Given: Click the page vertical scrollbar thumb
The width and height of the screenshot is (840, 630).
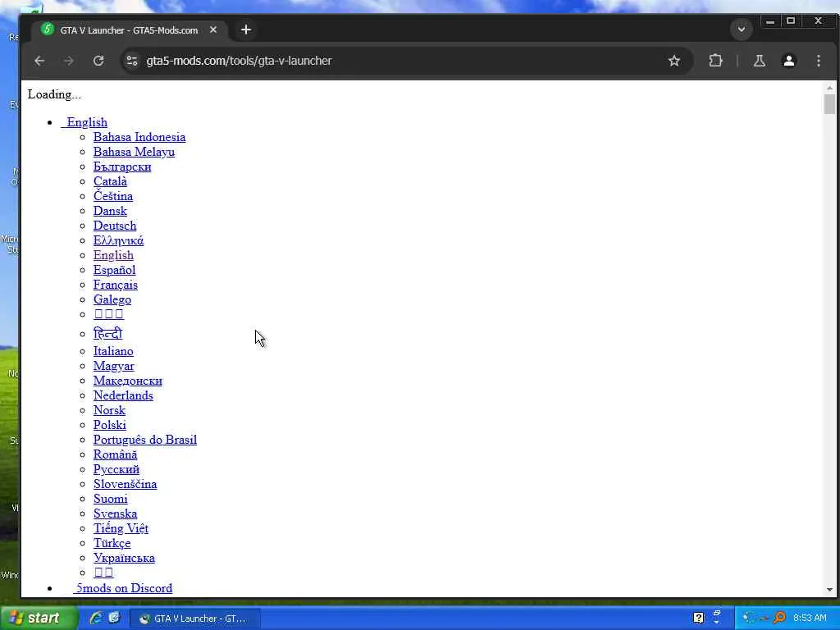Looking at the screenshot, I should pyautogui.click(x=829, y=104).
